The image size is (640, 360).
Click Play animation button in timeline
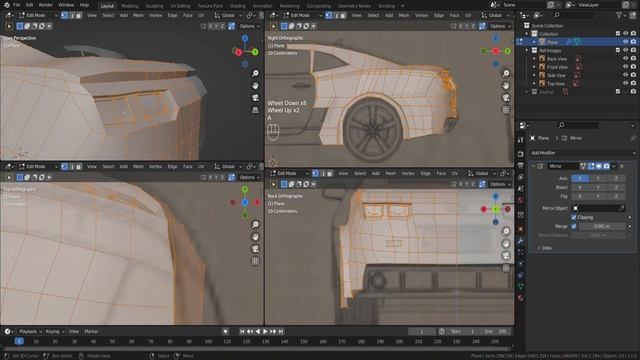[x=265, y=332]
